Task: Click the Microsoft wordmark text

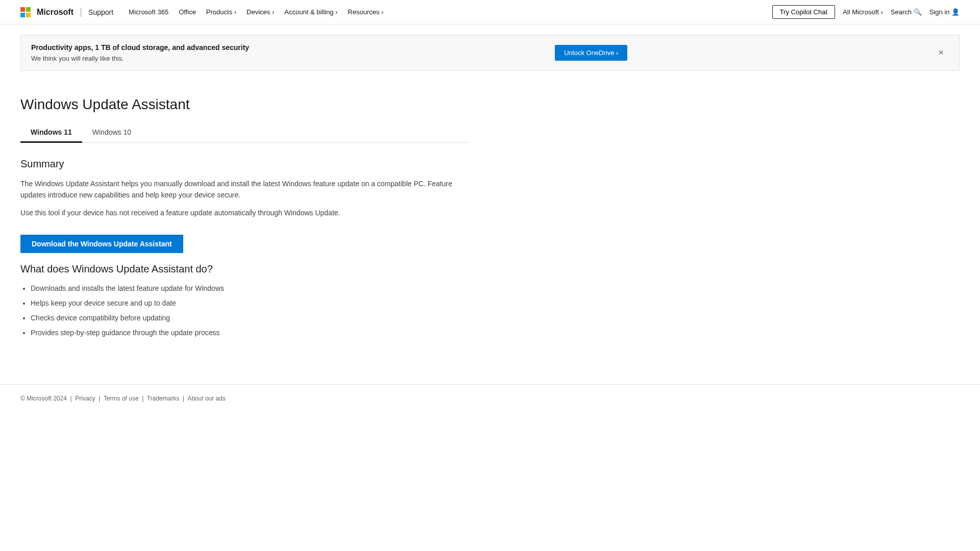Action: point(55,12)
